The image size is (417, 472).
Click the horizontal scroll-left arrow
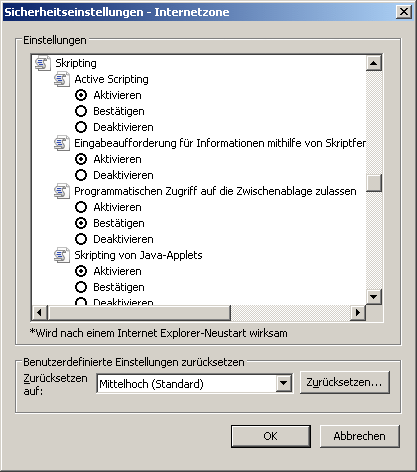click(40, 312)
